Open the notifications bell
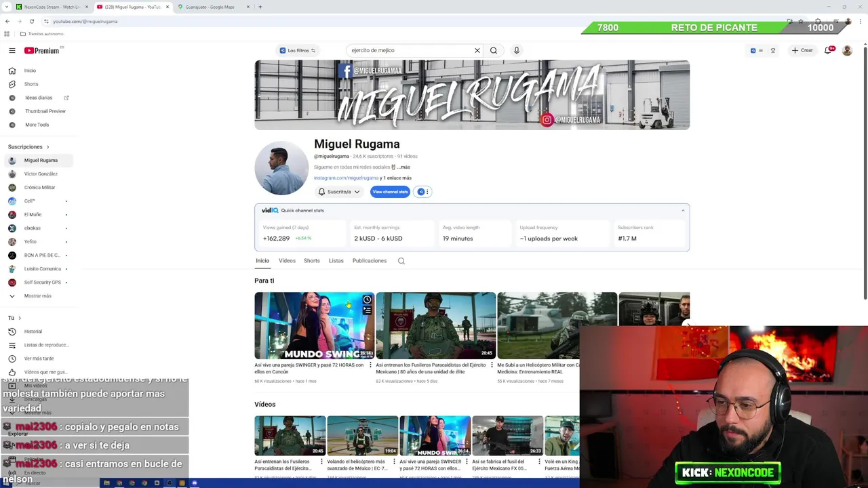 [828, 50]
